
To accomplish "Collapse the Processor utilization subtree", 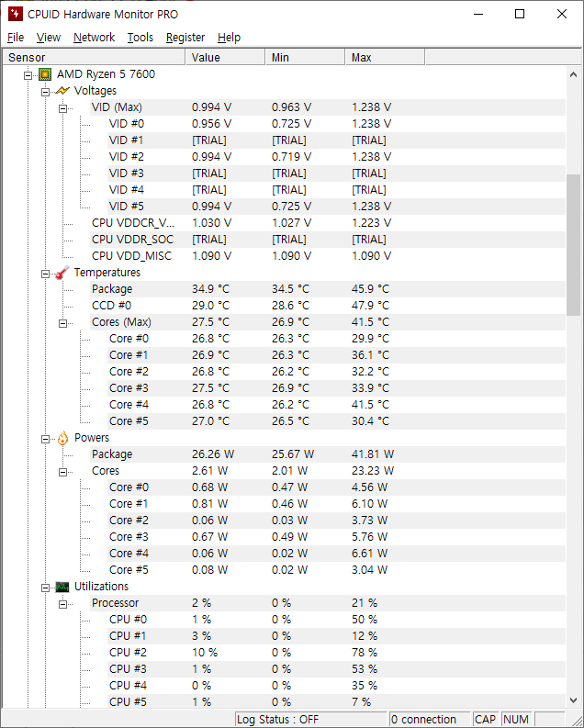I will [x=63, y=603].
